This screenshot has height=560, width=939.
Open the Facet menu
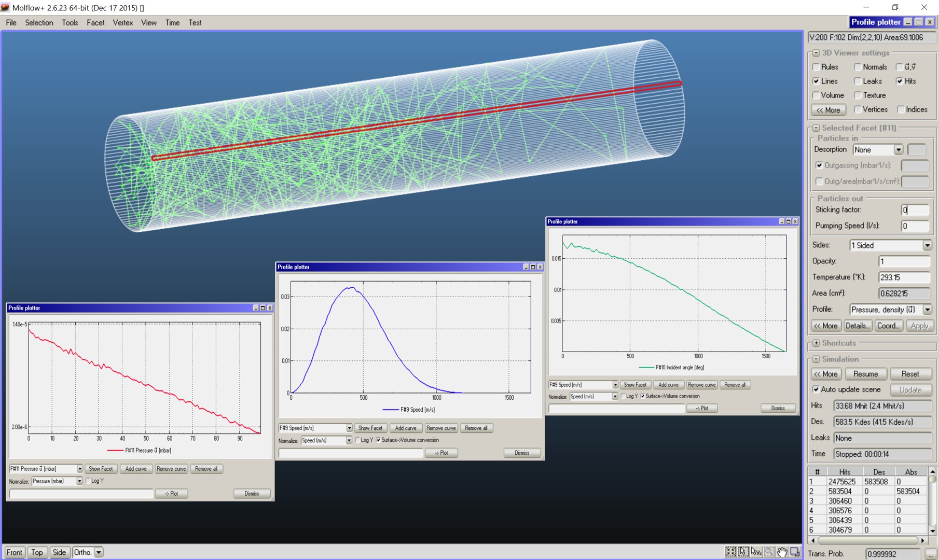[x=95, y=22]
